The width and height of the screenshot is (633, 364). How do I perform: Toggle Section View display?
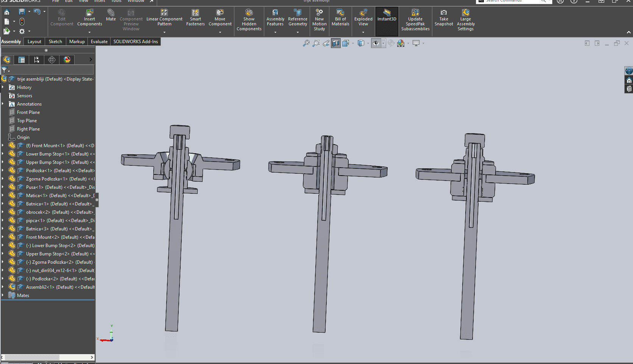click(x=336, y=43)
